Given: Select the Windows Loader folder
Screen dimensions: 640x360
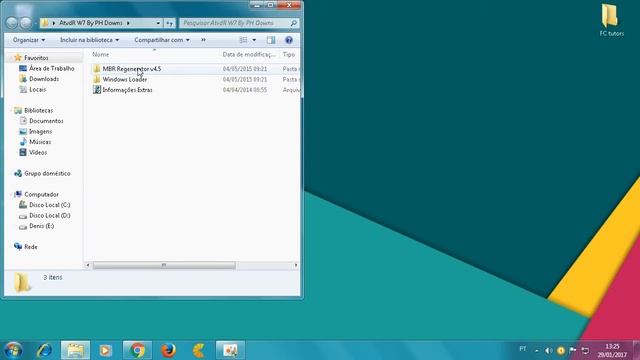Looking at the screenshot, I should pos(124,80).
